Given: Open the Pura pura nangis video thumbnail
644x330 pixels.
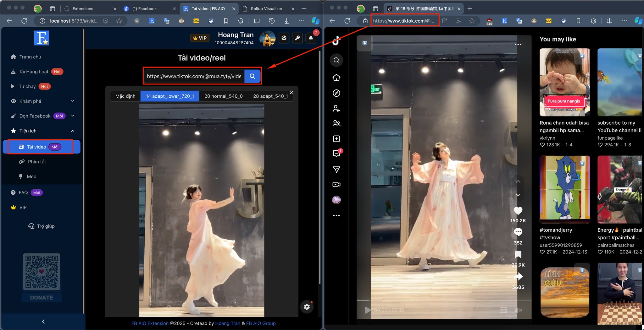Looking at the screenshot, I should 565,82.
